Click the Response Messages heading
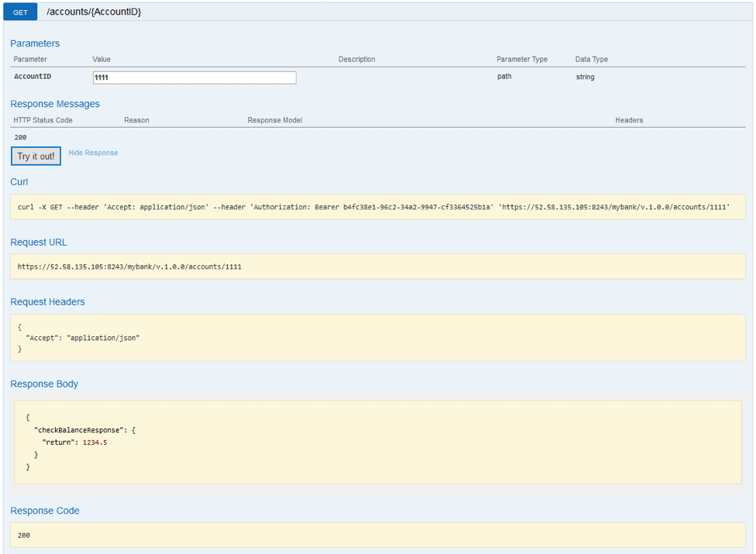Screen dimensions: 756x554 coord(55,104)
